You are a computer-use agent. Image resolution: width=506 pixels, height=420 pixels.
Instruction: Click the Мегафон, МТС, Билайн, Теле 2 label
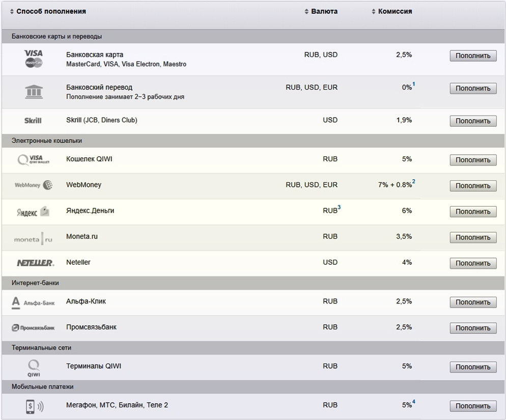[x=117, y=405]
